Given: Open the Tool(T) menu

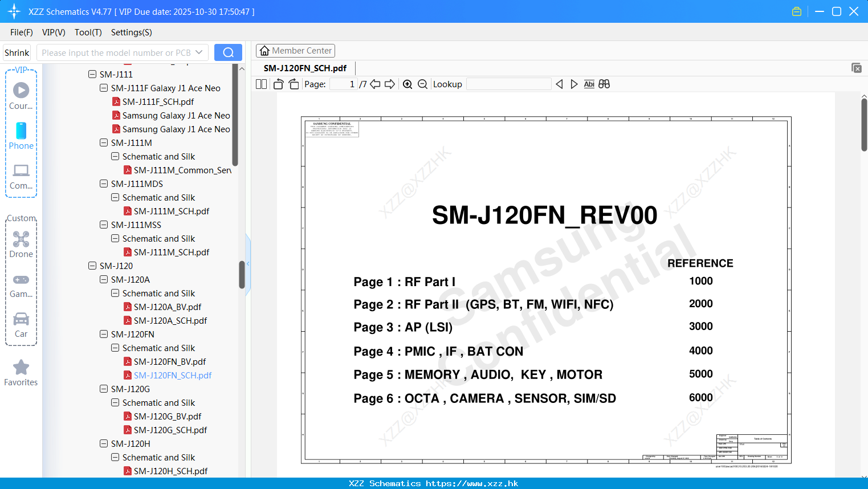Looking at the screenshot, I should (x=88, y=32).
